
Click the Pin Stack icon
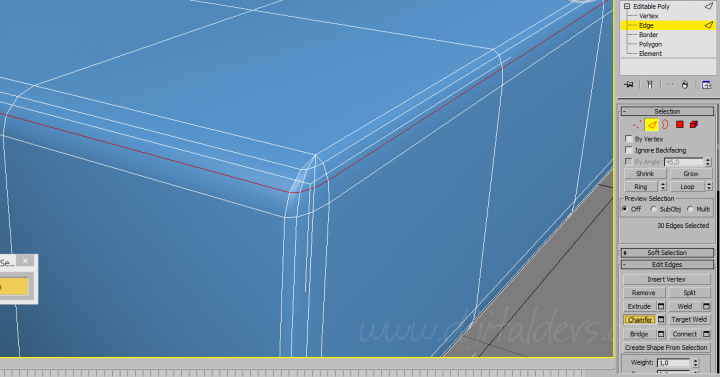coord(629,84)
